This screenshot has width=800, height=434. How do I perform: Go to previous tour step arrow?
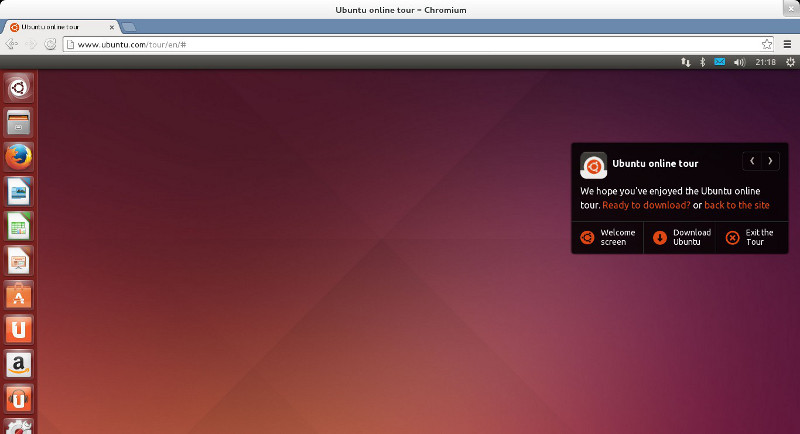coord(752,161)
